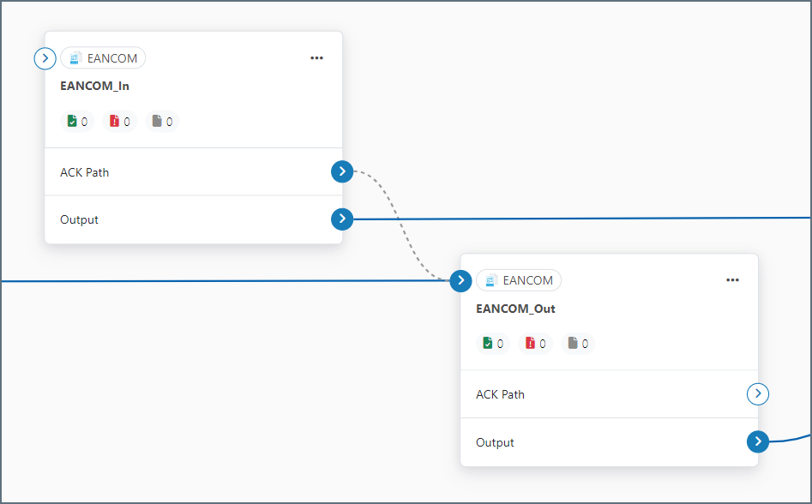The image size is (812, 504).
Task: Click the EANCOM_In input port arrow
Action: (x=45, y=58)
